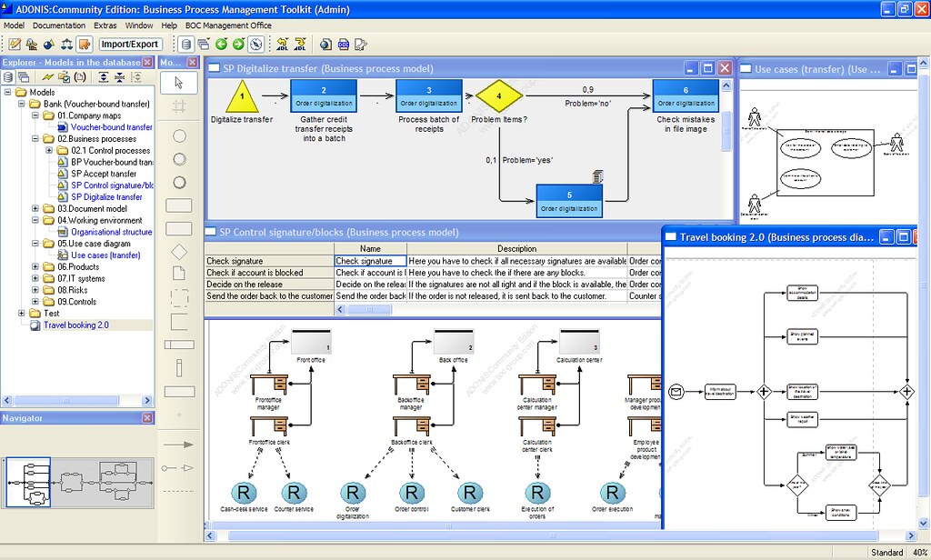Image resolution: width=931 pixels, height=560 pixels.
Task: Click the compass navigator toolbar icon
Action: point(255,44)
